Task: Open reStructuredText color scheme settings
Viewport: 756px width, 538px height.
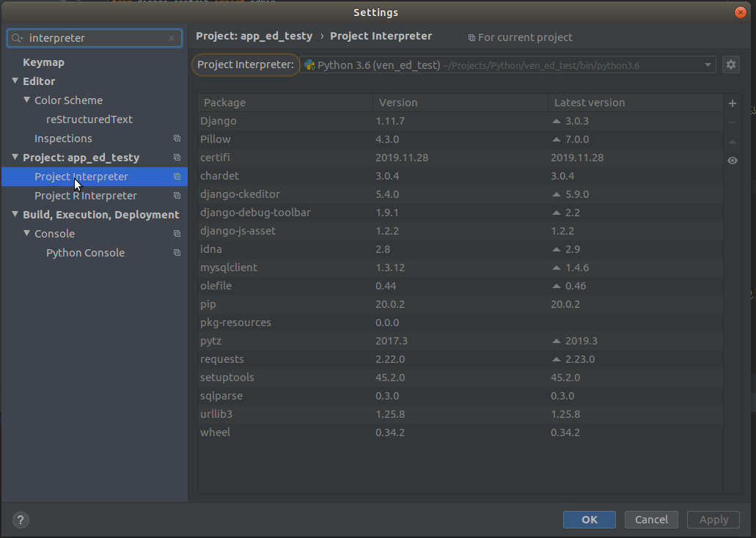Action: (89, 119)
